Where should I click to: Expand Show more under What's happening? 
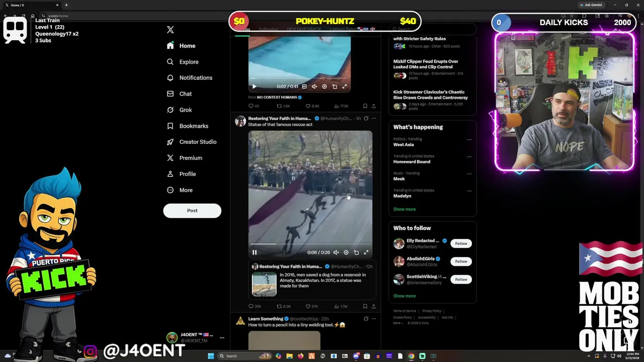405,209
